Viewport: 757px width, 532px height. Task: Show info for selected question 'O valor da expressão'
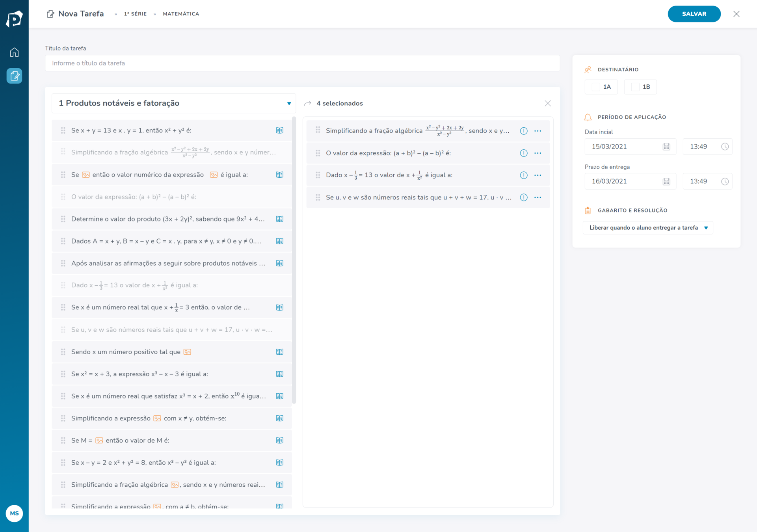523,153
